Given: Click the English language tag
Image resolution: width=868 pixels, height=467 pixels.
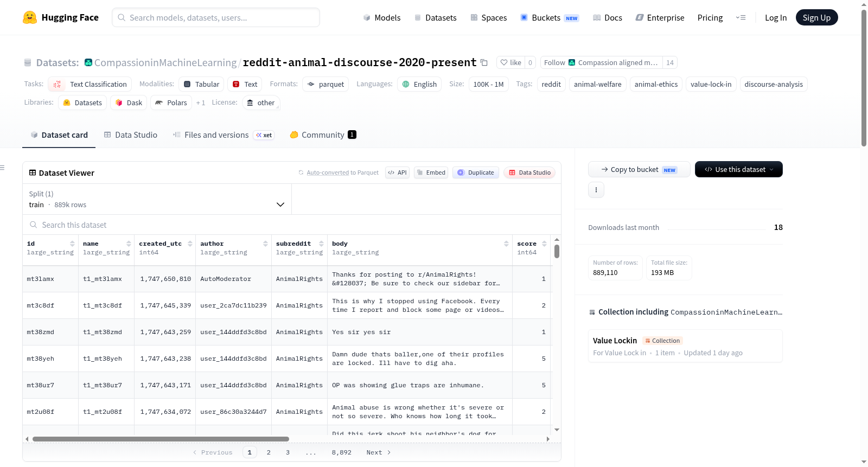Looking at the screenshot, I should click(x=419, y=84).
